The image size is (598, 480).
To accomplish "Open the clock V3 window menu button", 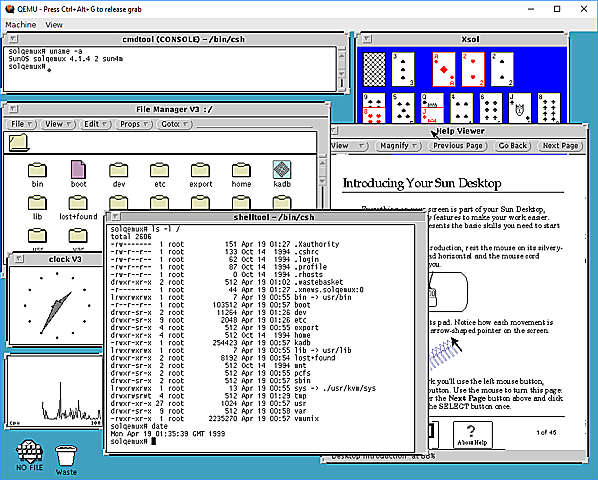I will coord(19,259).
